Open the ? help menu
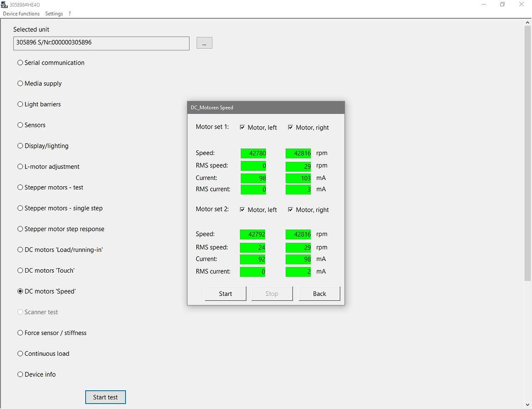 [70, 14]
